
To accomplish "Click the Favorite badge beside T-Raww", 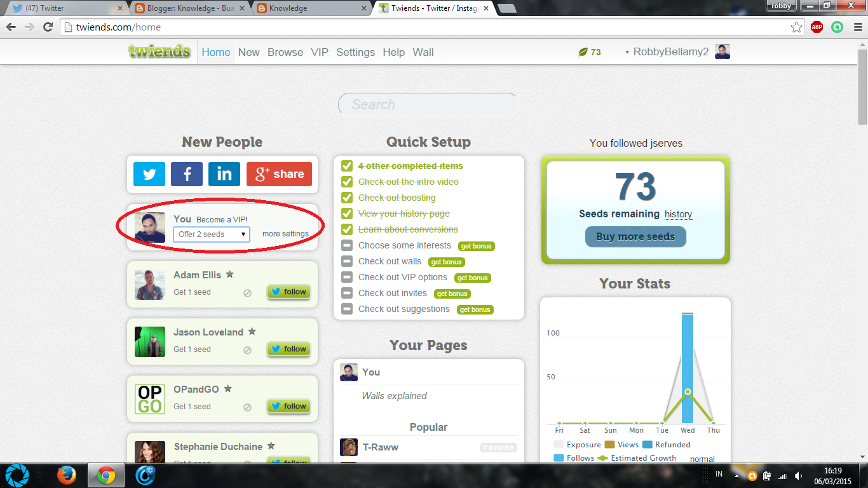I will click(499, 447).
